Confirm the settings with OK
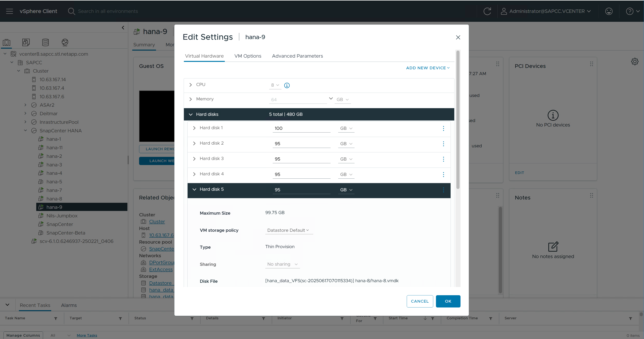This screenshot has height=339, width=644. click(448, 301)
